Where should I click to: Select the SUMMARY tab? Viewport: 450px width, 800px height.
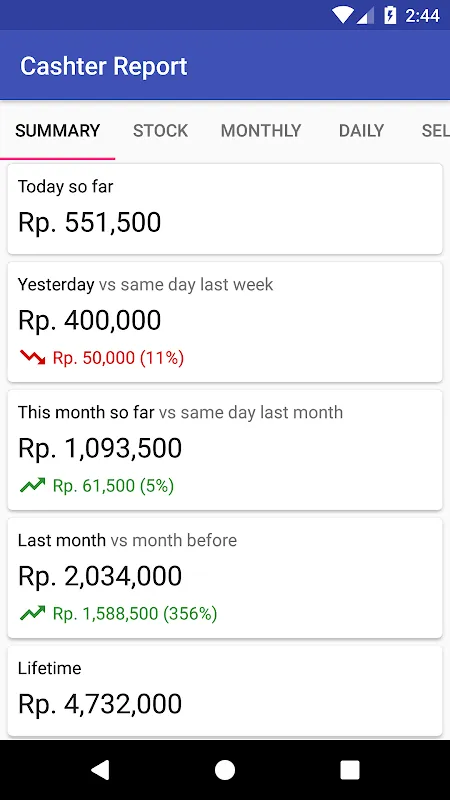pyautogui.click(x=58, y=131)
